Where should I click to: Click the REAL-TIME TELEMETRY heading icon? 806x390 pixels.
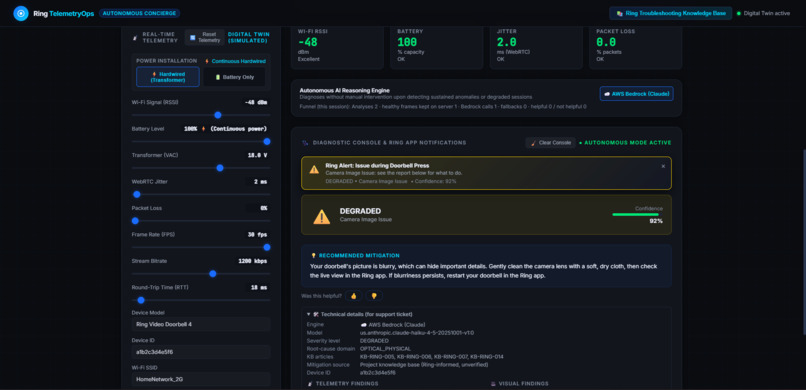(135, 37)
